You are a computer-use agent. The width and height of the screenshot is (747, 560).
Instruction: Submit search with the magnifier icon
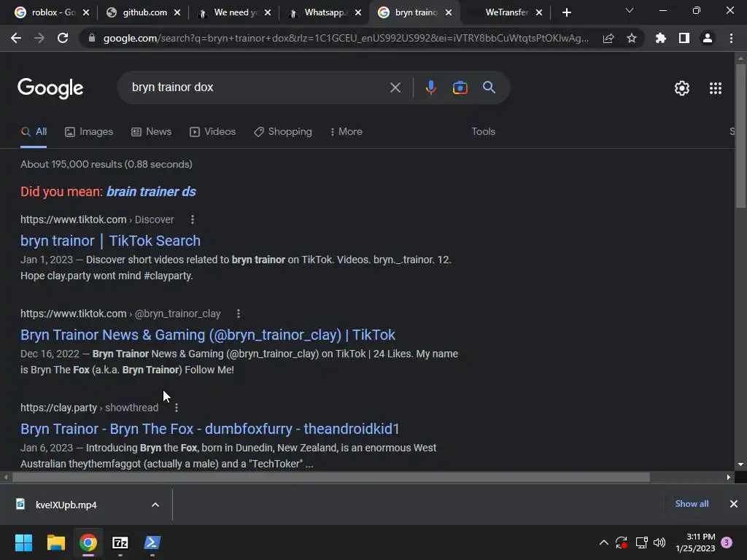point(489,87)
